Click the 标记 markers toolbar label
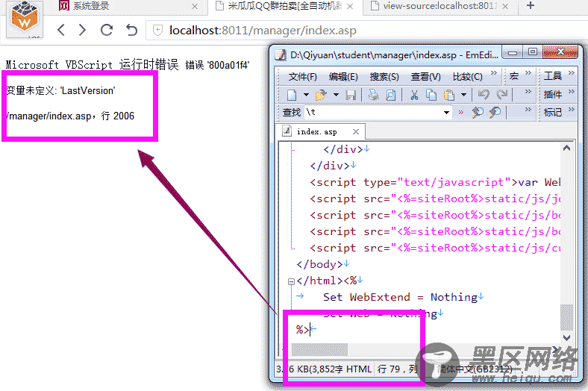Image resolution: width=588 pixels, height=391 pixels. click(553, 112)
